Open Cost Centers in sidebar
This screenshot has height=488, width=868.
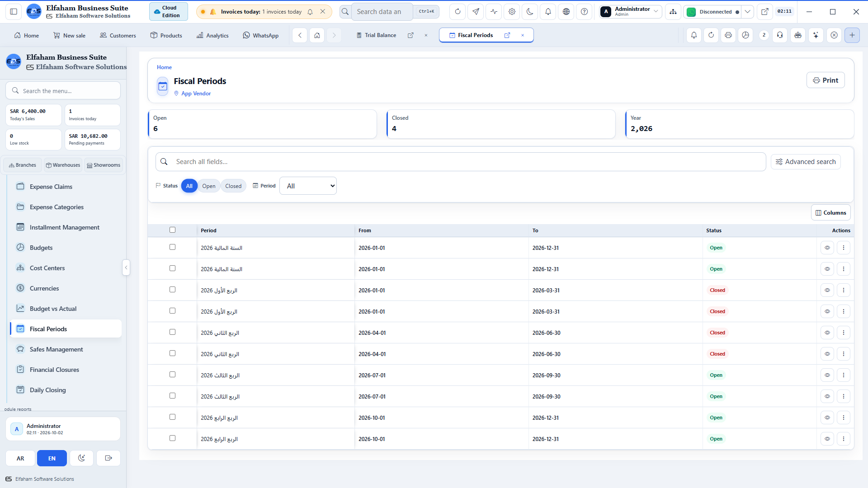[x=47, y=268]
